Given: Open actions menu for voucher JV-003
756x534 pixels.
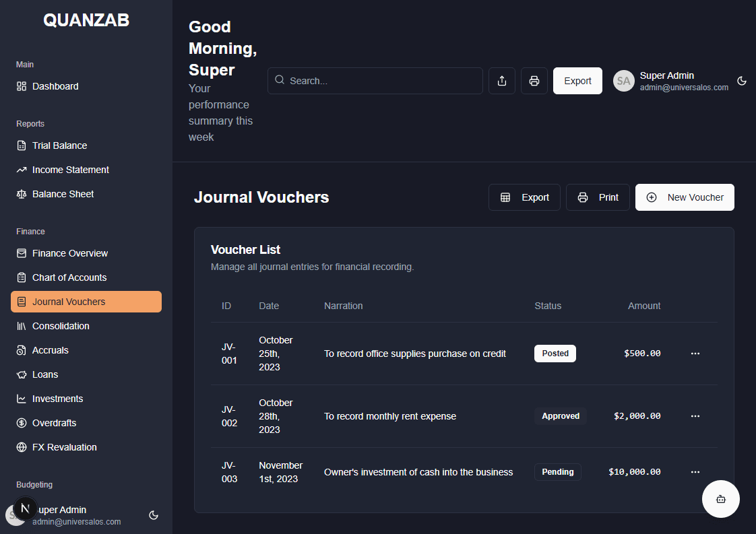Looking at the screenshot, I should [695, 472].
